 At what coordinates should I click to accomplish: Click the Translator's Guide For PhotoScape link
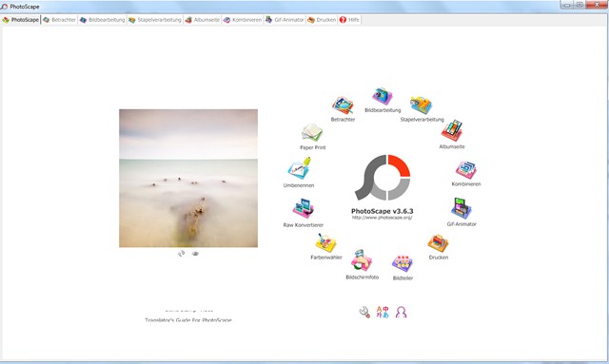click(x=188, y=320)
